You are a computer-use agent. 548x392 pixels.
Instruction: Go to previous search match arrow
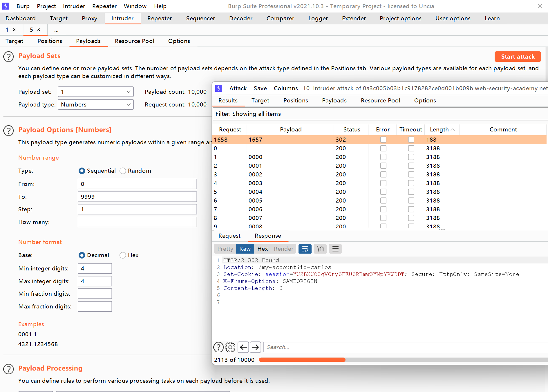[243, 347]
